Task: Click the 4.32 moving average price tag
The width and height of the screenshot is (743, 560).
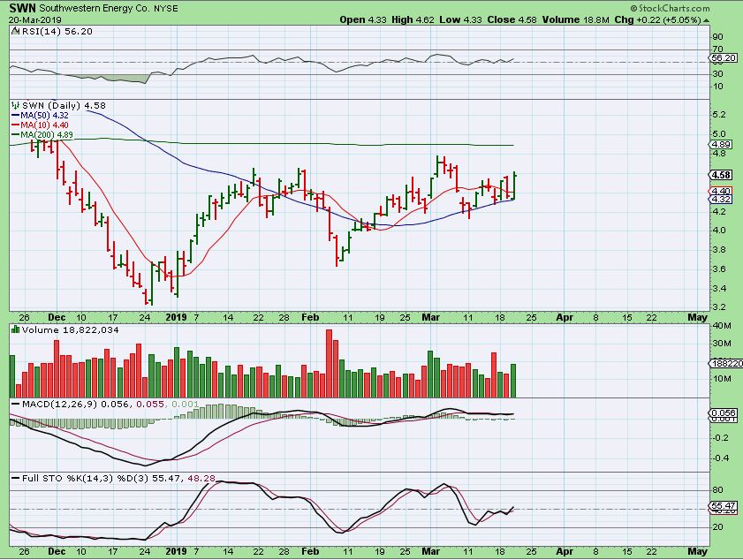Action: coord(721,200)
